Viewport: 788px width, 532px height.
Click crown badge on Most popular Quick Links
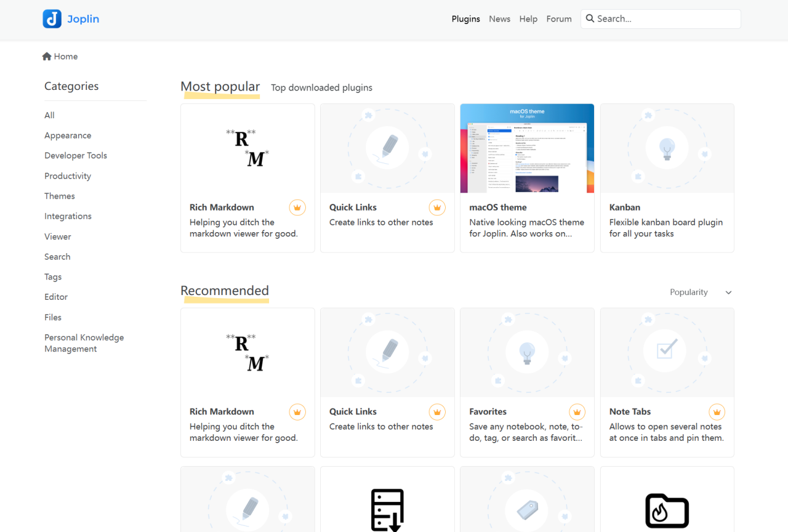coord(437,208)
